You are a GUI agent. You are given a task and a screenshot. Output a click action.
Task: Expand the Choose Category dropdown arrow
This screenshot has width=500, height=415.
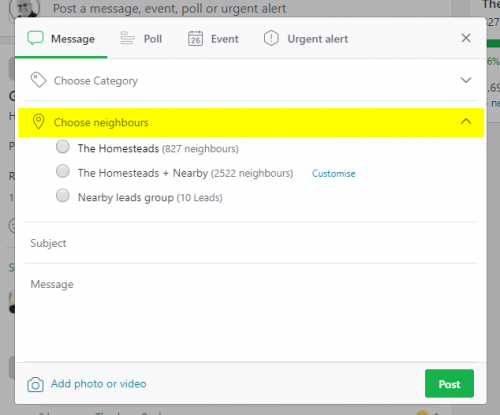point(466,80)
